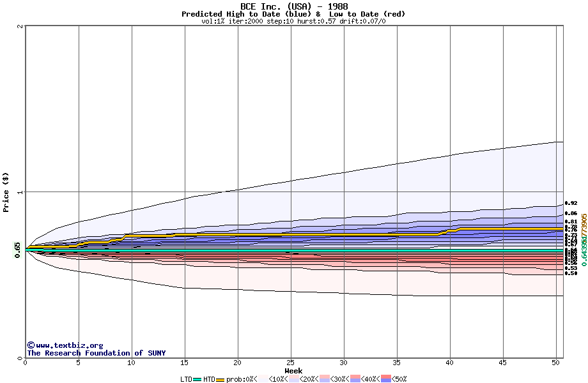Click the "Price ($)" y-axis label
Viewport: 588px width, 383px height.
(6, 192)
